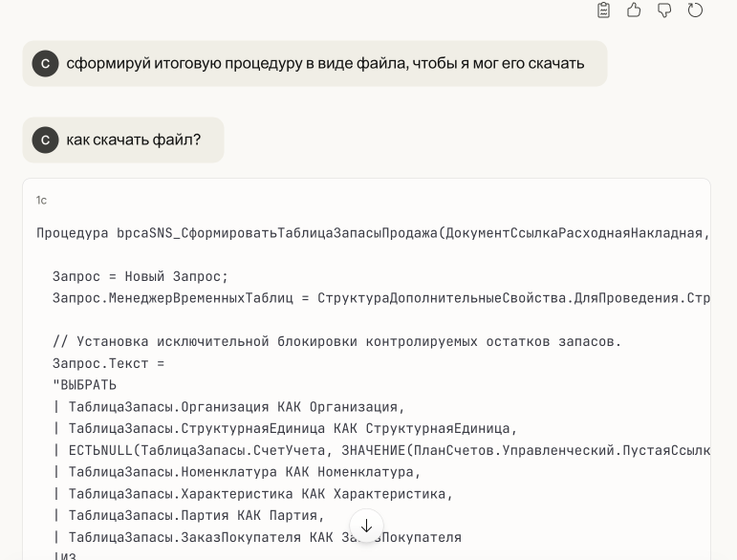Click the "Запрос = Новый Запрос;" line
The image size is (737, 560).
point(141,276)
